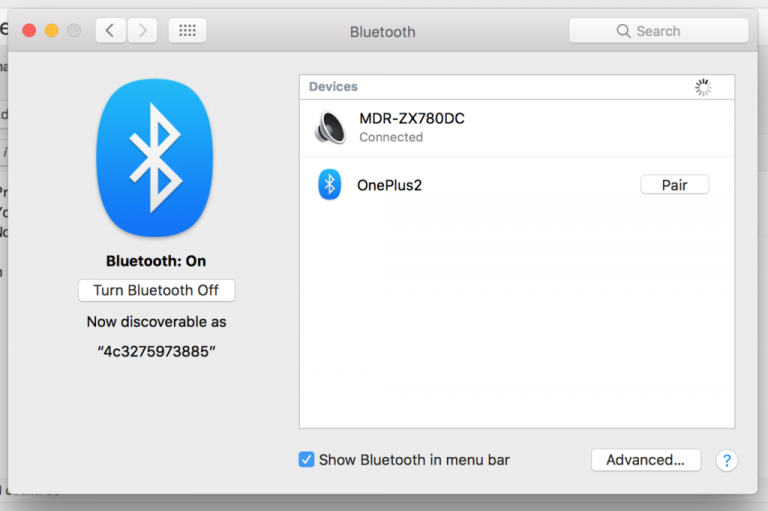The height and width of the screenshot is (511, 768).
Task: Click the Devices list header
Action: coord(334,87)
